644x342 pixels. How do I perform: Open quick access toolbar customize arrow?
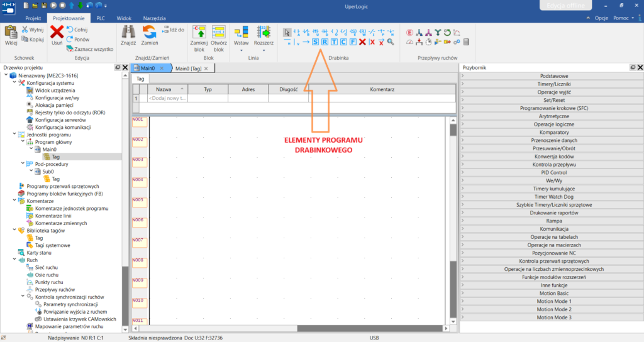[106, 6]
